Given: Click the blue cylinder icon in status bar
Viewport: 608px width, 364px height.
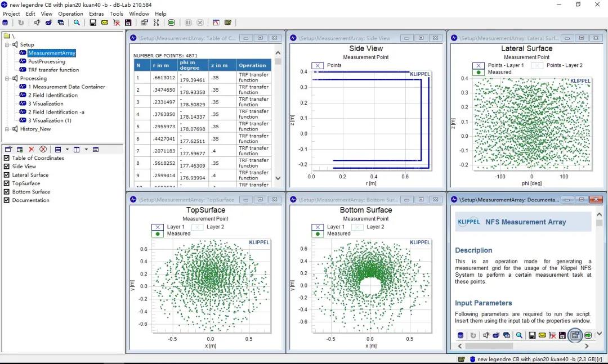Looking at the screenshot, I should coord(472,359).
